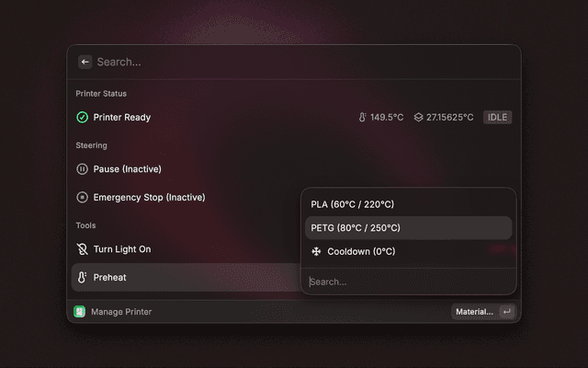Focus the popup Search field below presets
This screenshot has width=588, height=368.
408,282
